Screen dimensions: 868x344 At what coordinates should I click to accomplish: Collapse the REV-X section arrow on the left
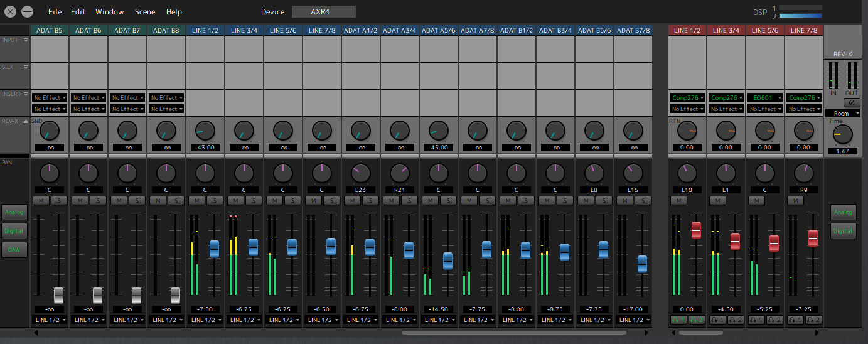coord(26,121)
